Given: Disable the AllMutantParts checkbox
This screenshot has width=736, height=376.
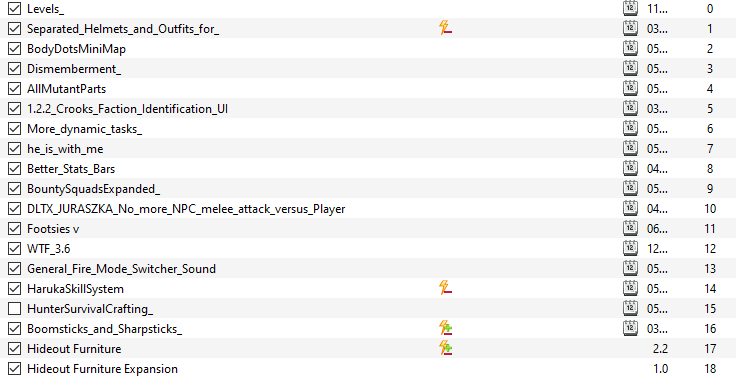Looking at the screenshot, I should pyautogui.click(x=15, y=89).
